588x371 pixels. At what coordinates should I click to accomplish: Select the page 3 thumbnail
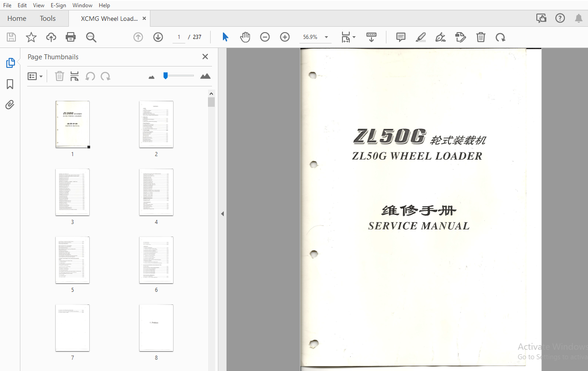tap(72, 192)
